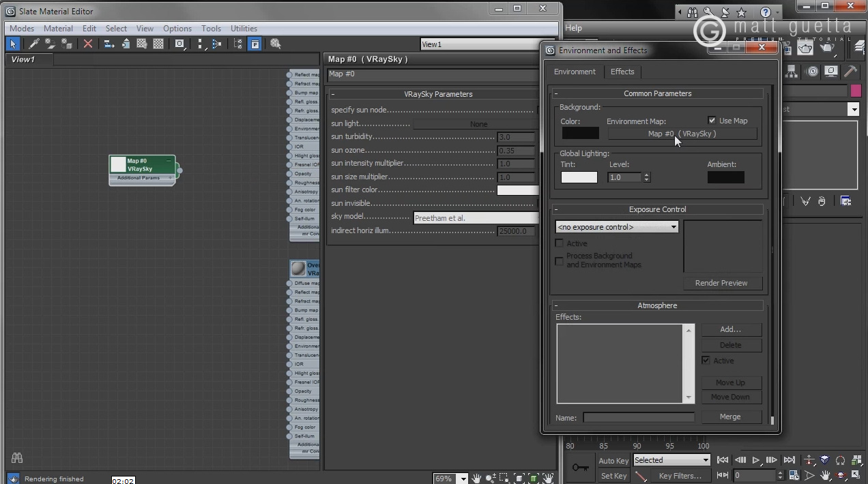Click Go to Start playback button
868x484 pixels.
click(723, 460)
